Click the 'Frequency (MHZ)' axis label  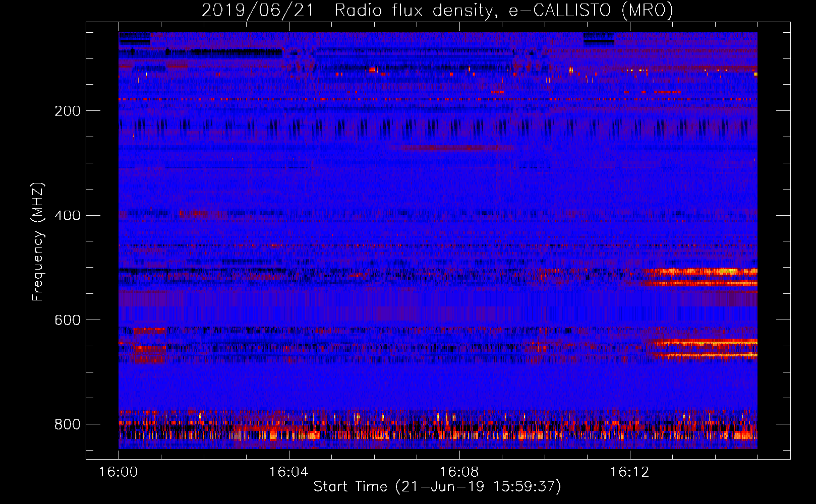tap(37, 241)
